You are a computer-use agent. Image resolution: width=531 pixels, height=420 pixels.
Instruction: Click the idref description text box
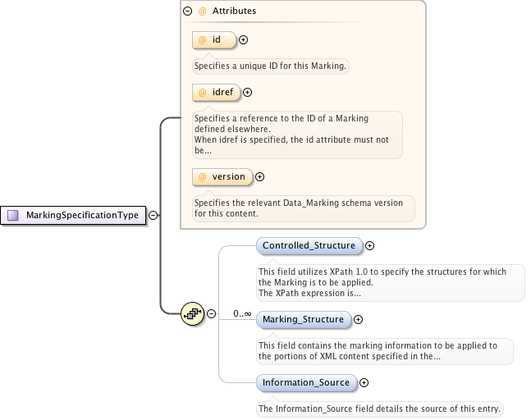296,134
